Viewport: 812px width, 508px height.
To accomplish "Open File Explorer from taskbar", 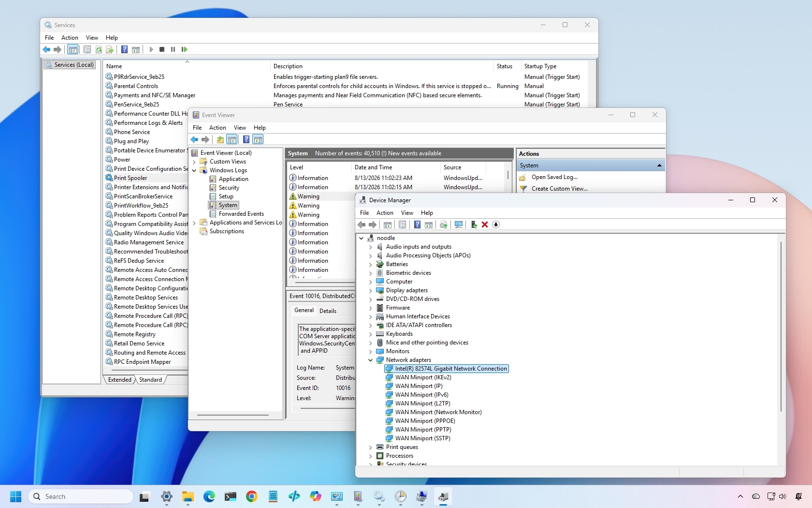I will [188, 496].
